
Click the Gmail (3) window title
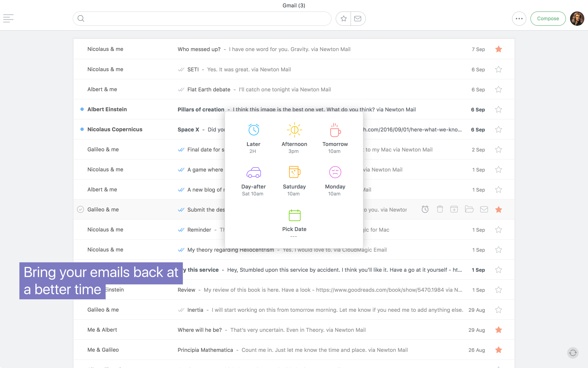point(294,5)
